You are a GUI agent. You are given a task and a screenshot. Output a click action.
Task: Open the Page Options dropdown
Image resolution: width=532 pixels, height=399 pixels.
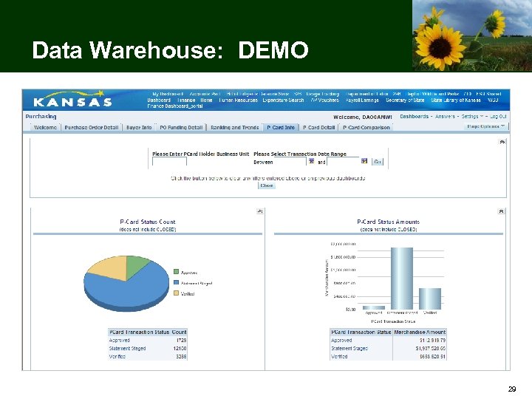pyautogui.click(x=486, y=126)
